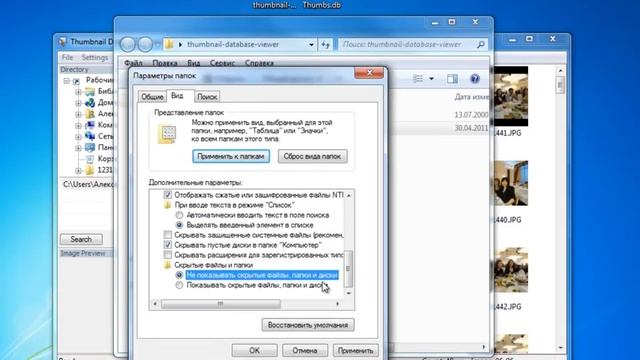Click the Explorer forward navigation arrow
This screenshot has width=640, height=360.
click(145, 44)
